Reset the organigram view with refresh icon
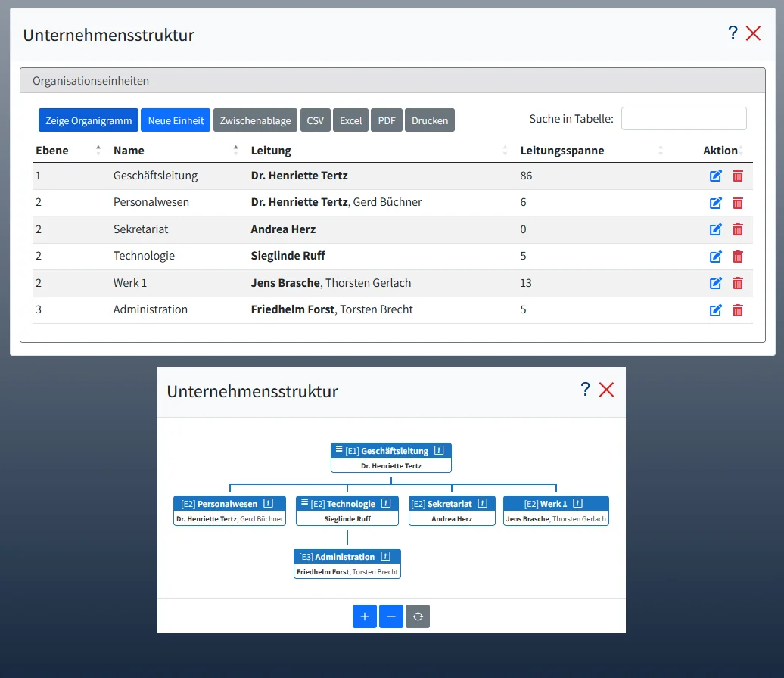This screenshot has width=784, height=678. coord(417,616)
